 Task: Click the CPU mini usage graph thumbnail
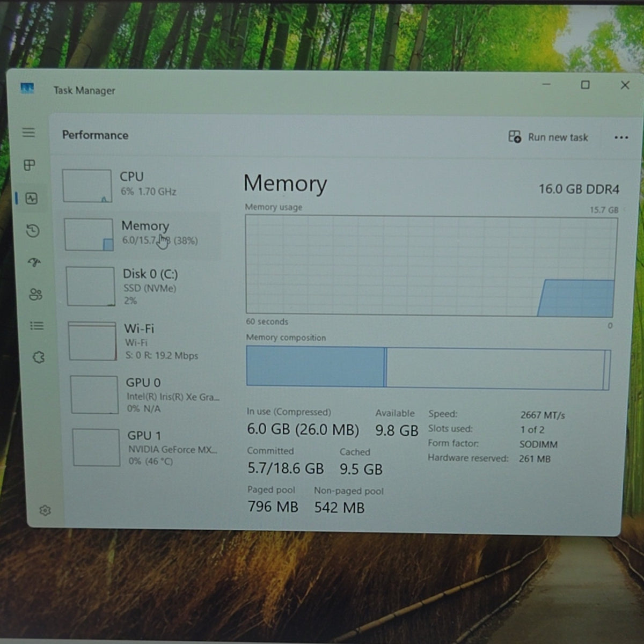click(87, 186)
